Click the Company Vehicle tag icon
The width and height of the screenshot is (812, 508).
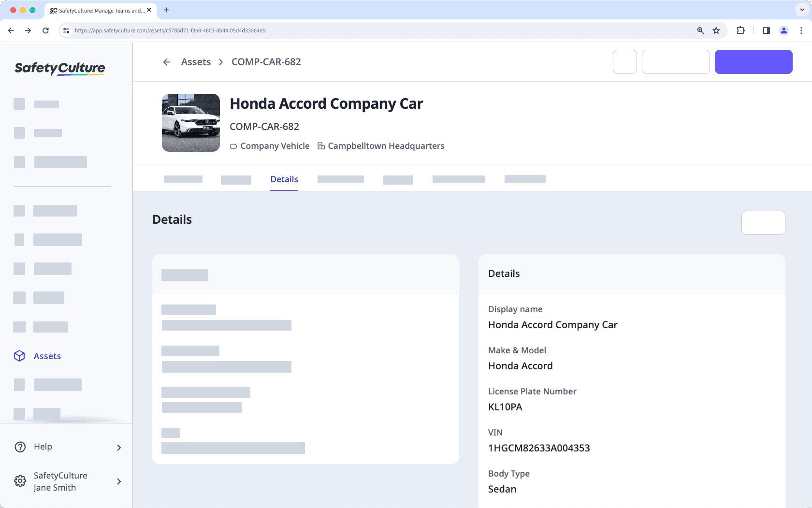pos(233,146)
